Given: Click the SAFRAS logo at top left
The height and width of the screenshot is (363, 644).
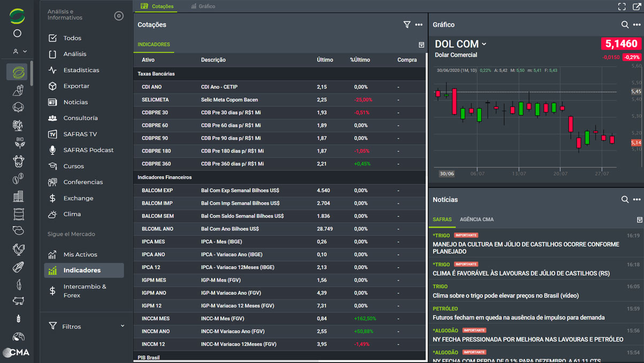Looking at the screenshot, I should pyautogui.click(x=17, y=16).
